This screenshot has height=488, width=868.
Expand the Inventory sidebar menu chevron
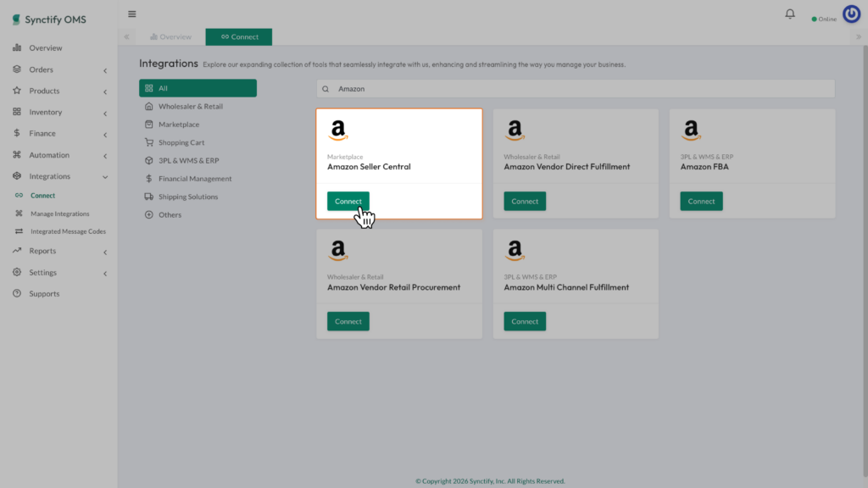click(105, 113)
